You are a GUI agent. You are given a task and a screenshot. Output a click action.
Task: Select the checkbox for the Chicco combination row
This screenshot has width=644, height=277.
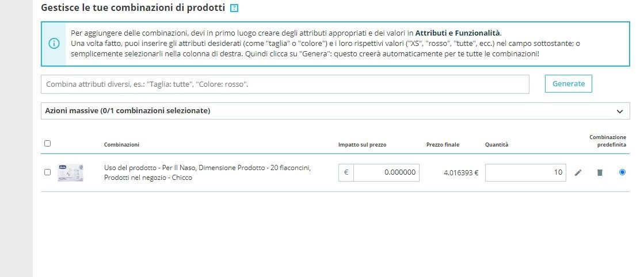(x=47, y=172)
